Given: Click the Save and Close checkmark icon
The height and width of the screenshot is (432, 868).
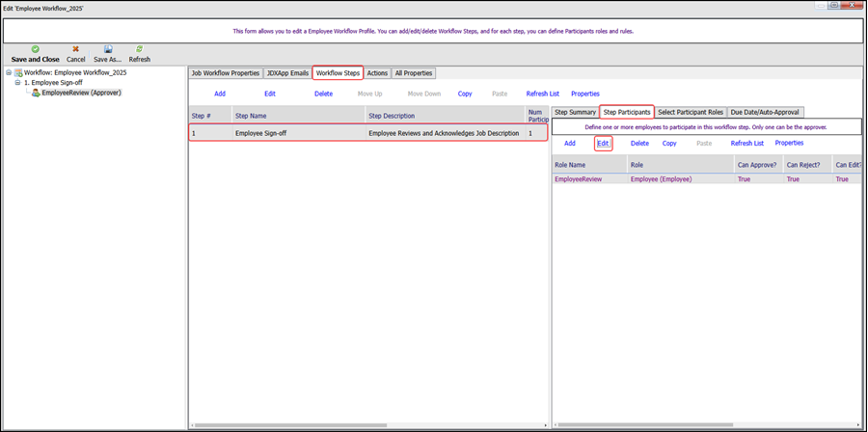Looking at the screenshot, I should click(x=35, y=48).
